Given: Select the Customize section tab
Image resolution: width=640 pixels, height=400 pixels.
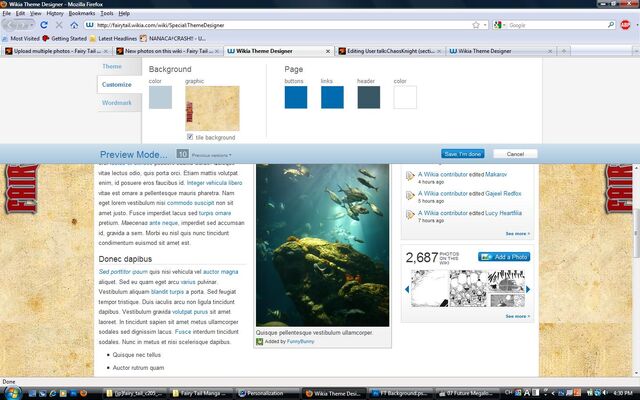Looking at the screenshot, I should pos(117,84).
